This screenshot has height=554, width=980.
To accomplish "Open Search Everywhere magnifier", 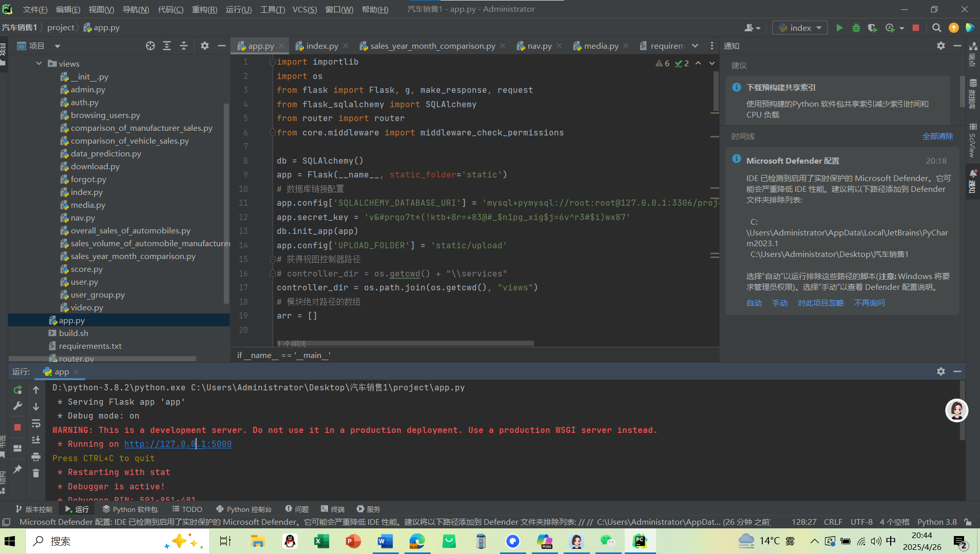I will (x=937, y=28).
